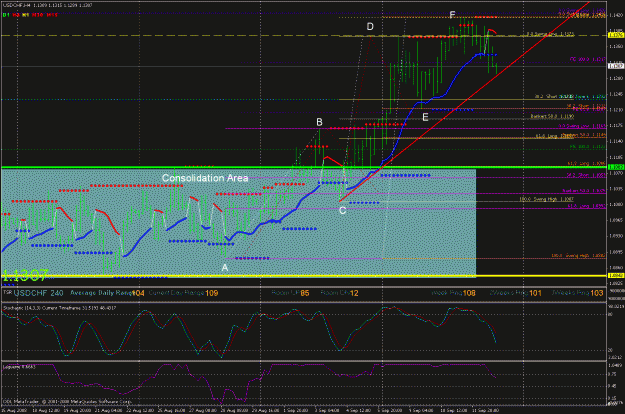Select the thick yellow horizontal support line
The width and height of the screenshot is (625, 414).
coord(303,276)
